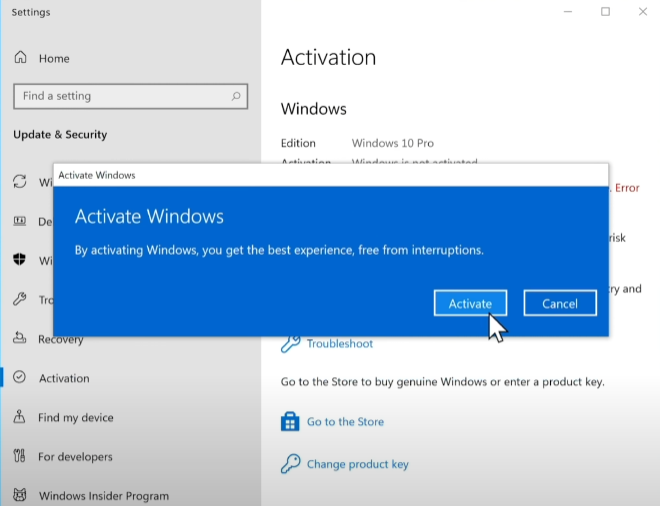Click the Troubleshoot wrench icon
The image size is (660, 506).
click(290, 344)
